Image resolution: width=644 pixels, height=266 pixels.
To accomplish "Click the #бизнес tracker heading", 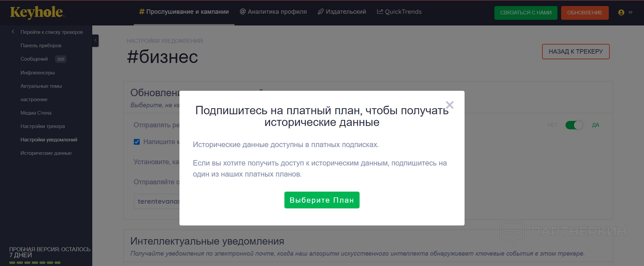I will coord(162,57).
